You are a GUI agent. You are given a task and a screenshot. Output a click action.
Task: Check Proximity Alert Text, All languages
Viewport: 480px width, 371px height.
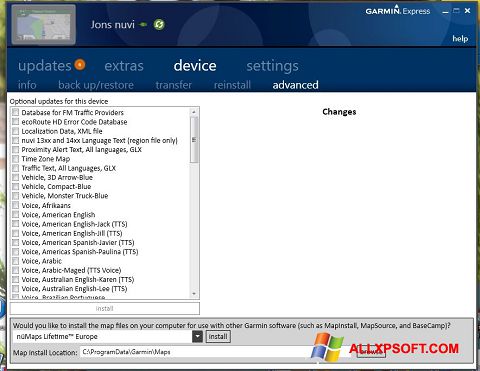pos(16,149)
